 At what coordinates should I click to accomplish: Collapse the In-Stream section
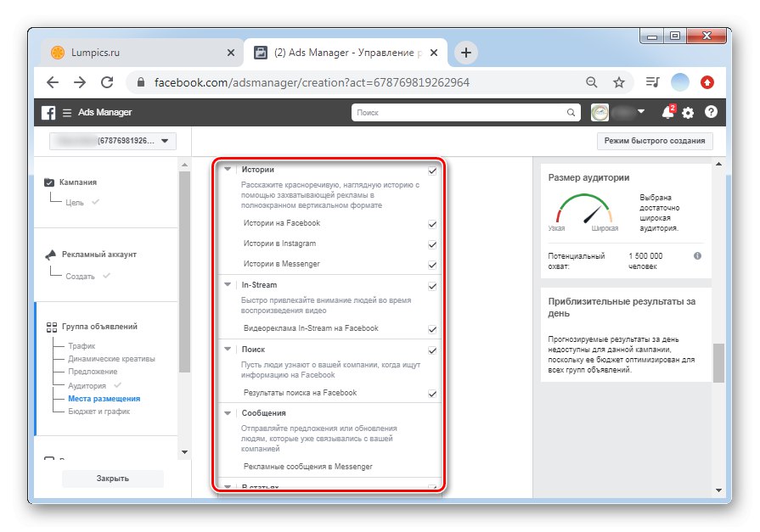point(228,284)
